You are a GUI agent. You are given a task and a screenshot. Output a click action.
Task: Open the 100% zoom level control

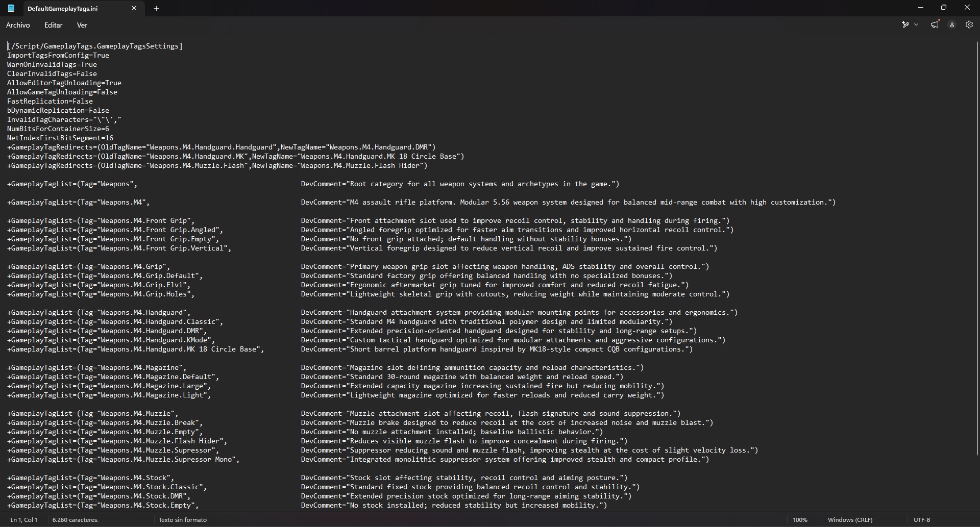point(800,520)
